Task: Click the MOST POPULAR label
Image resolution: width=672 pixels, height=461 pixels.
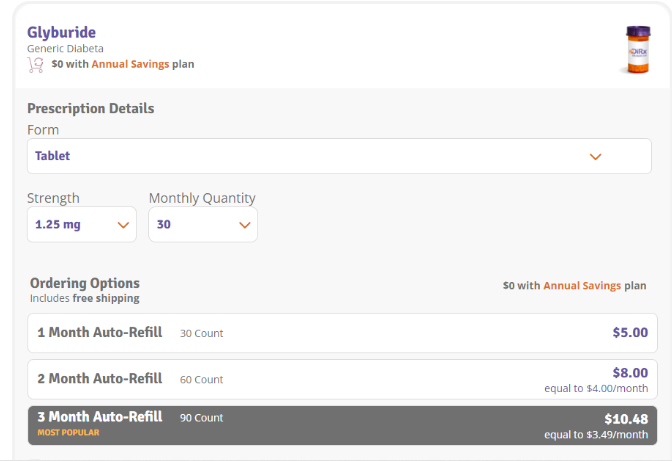Action: 68,433
